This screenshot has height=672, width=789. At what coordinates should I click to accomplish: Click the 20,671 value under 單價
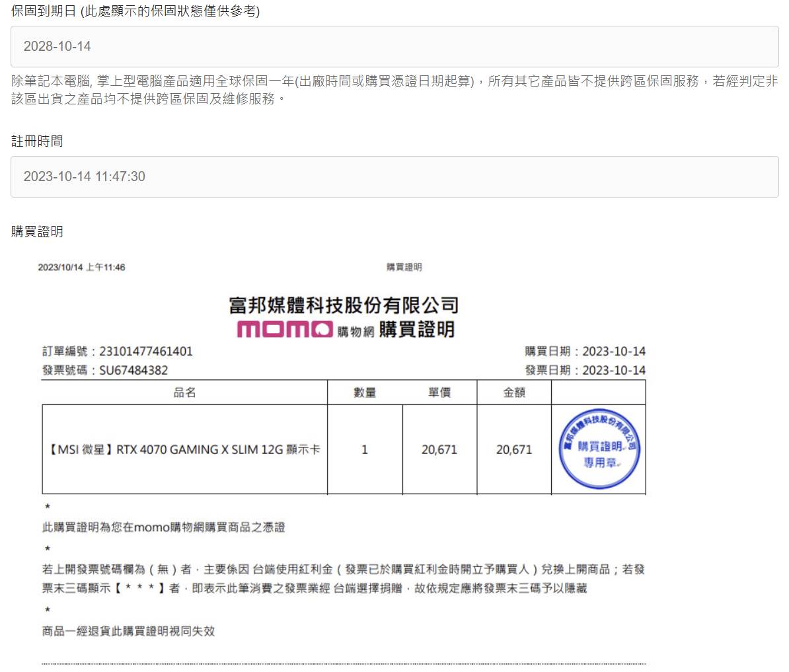pyautogui.click(x=439, y=450)
